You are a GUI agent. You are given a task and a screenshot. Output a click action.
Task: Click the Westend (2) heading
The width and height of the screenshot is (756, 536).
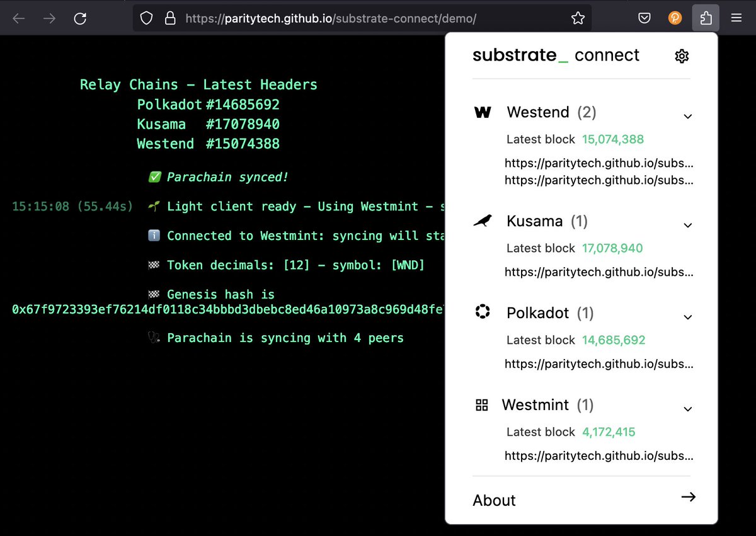551,112
